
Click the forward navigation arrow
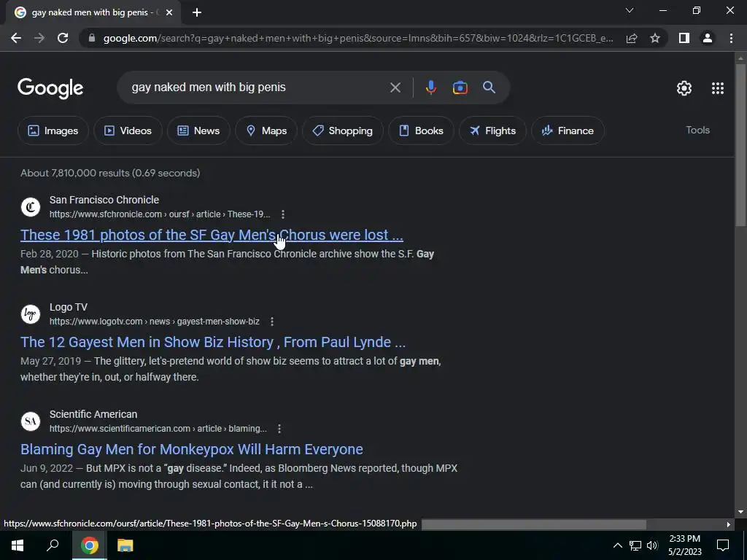click(39, 38)
